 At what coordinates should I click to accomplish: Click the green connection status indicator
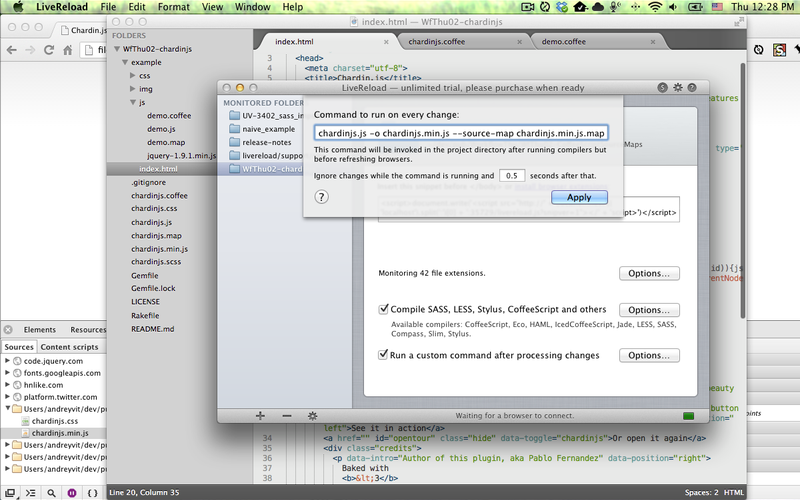click(x=688, y=416)
